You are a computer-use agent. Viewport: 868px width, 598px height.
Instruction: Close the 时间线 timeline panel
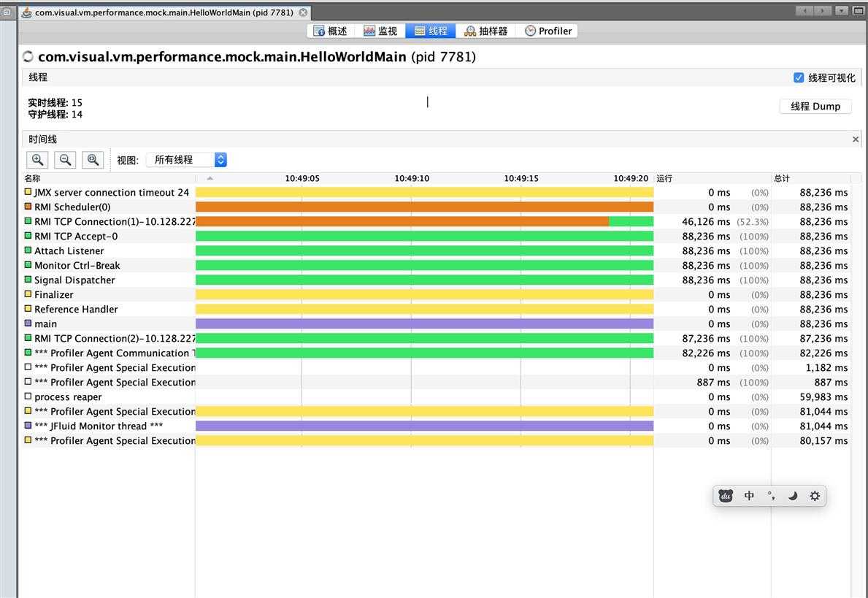856,139
